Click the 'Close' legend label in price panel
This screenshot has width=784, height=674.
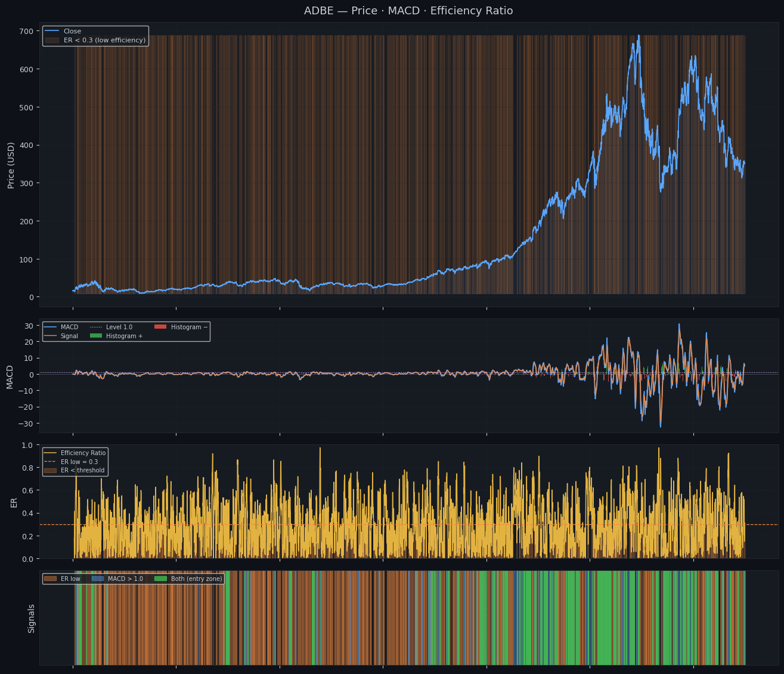pyautogui.click(x=72, y=32)
